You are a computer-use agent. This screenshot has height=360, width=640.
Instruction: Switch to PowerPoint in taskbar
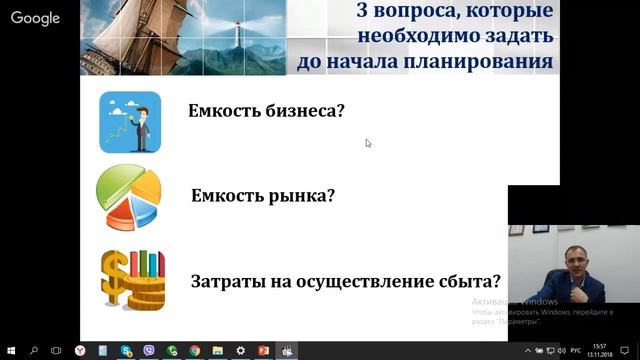tap(264, 351)
